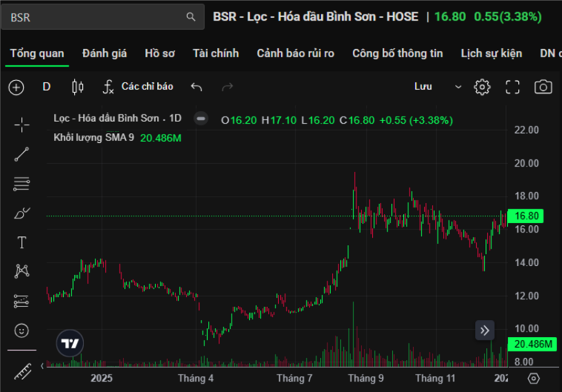Collapse the indicator legend with minus button
The width and height of the screenshot is (562, 392).
pos(200,119)
